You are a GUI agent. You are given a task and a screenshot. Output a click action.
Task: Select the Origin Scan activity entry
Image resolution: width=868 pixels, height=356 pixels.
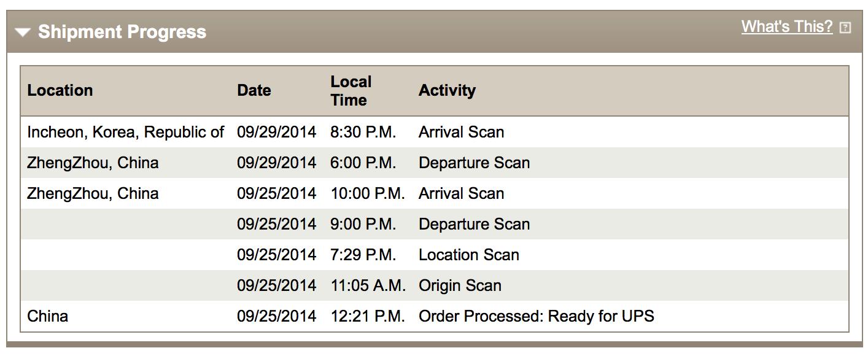[460, 285]
